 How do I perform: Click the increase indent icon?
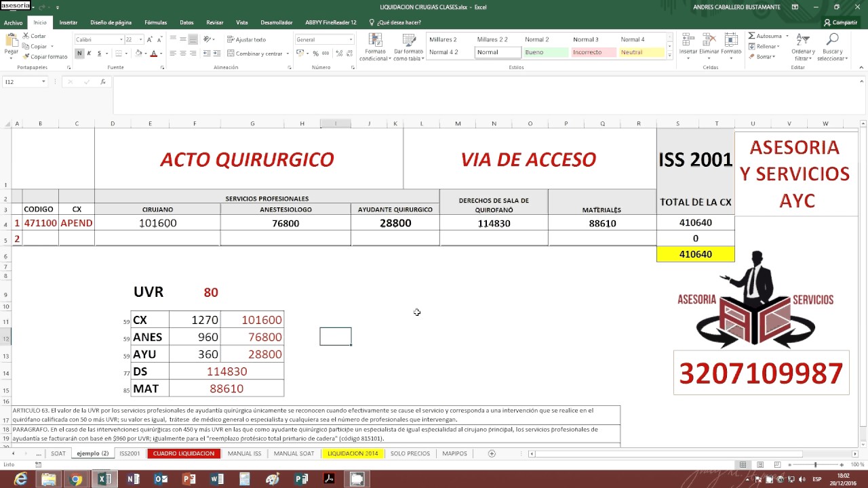click(x=217, y=54)
